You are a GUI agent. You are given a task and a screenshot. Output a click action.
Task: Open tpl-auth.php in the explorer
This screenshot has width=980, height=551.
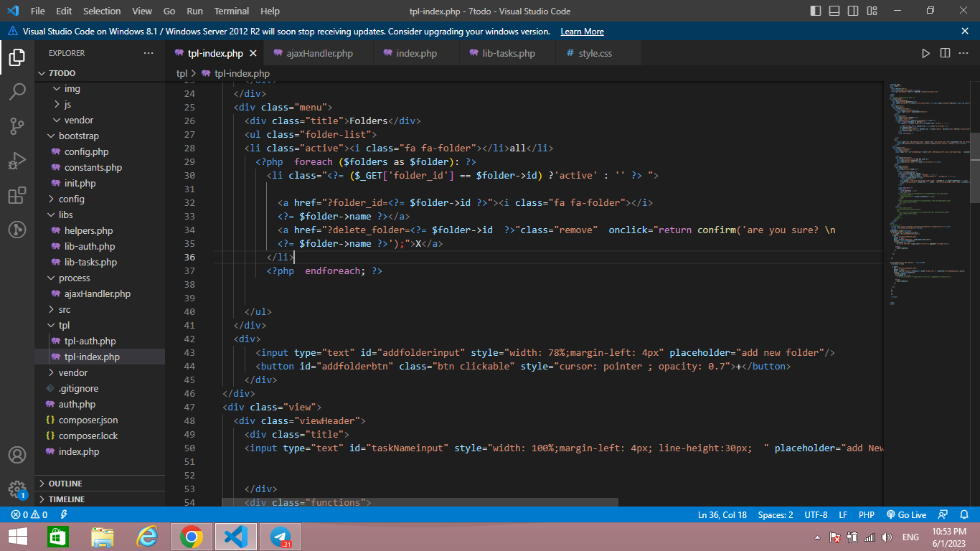[100, 342]
